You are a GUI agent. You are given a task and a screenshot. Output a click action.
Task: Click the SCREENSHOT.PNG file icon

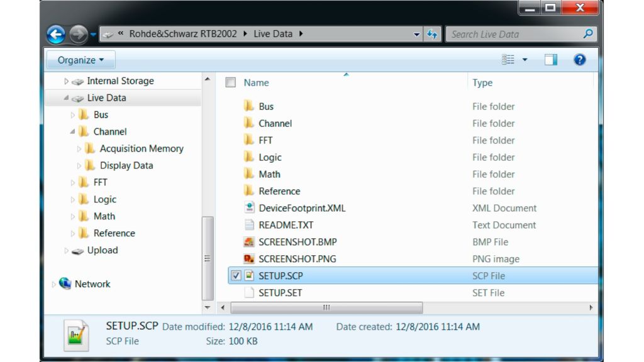pyautogui.click(x=248, y=259)
